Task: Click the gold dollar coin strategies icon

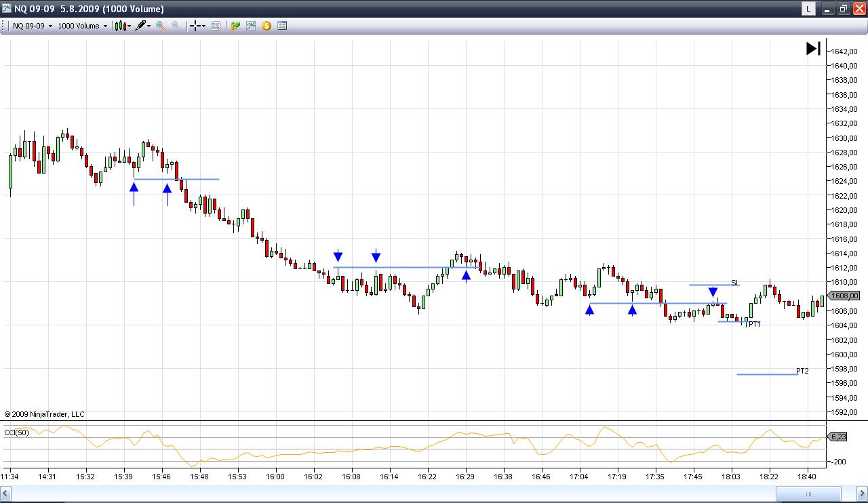Action: [267, 26]
